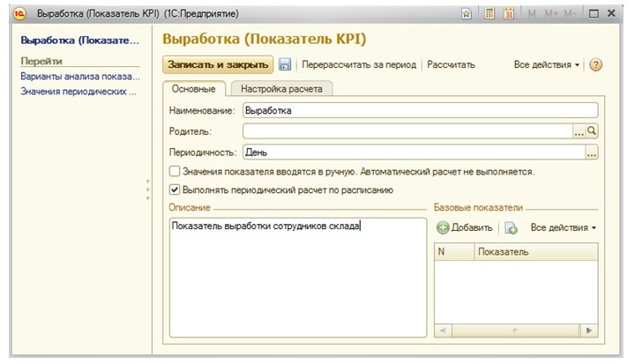
Task: Open the top Все действия dropdown menu
Action: click(546, 65)
